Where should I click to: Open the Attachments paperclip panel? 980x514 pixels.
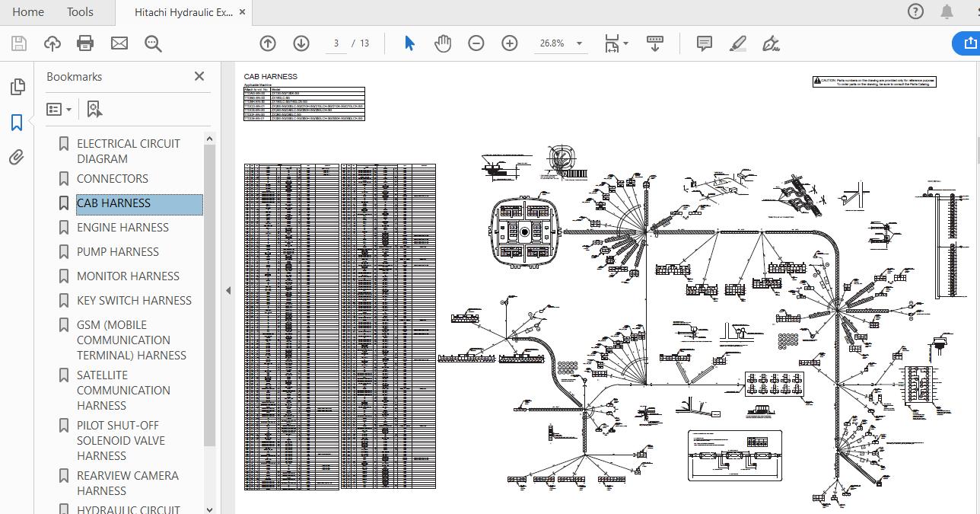pos(17,157)
